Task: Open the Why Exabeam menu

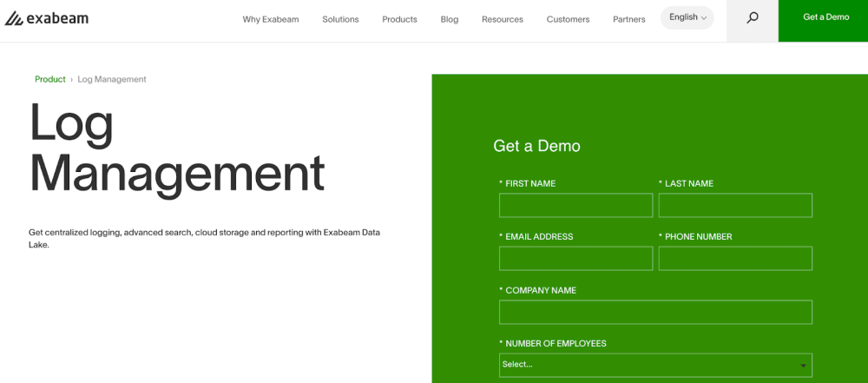Action: point(271,19)
